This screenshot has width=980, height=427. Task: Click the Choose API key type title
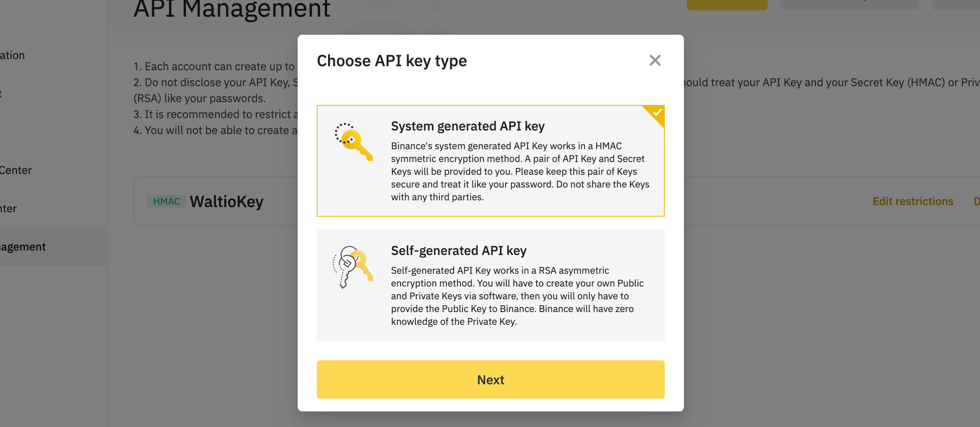pyautogui.click(x=392, y=61)
